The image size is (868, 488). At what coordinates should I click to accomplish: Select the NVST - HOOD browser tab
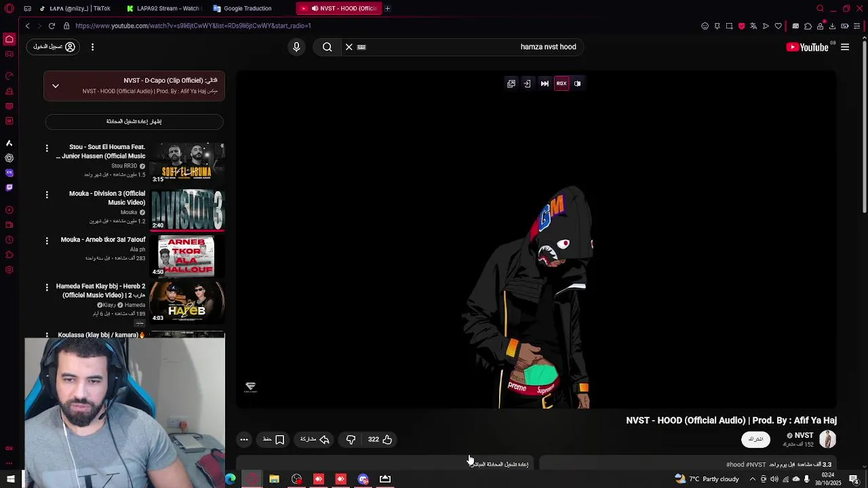point(339,8)
